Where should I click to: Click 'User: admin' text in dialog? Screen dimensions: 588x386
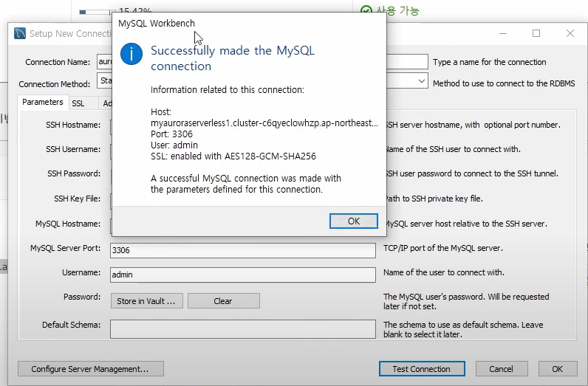click(174, 145)
